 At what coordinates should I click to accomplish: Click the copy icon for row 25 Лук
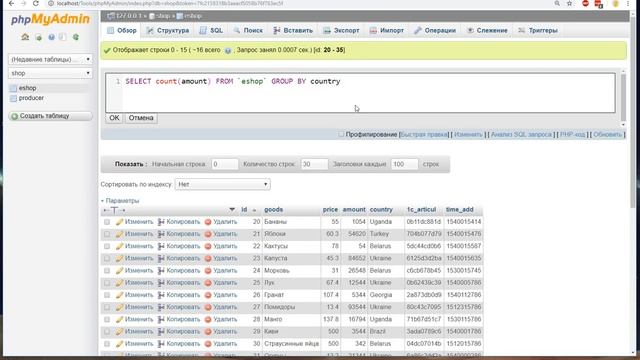coord(161,283)
